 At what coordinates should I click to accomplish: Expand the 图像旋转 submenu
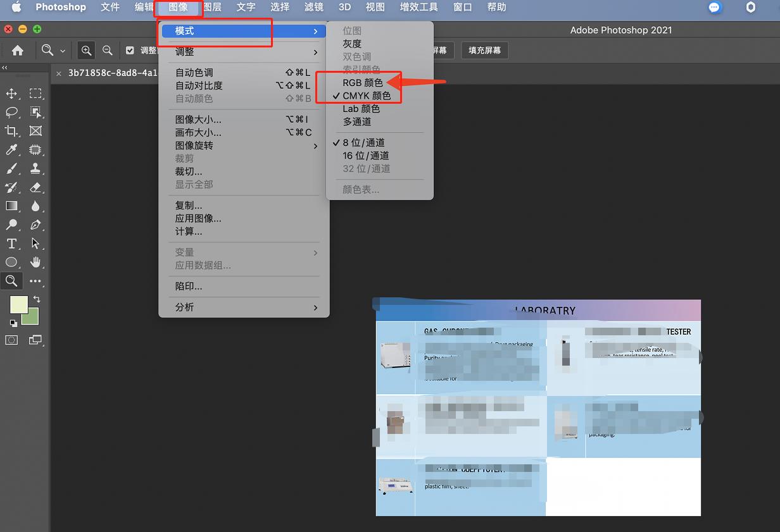click(244, 145)
